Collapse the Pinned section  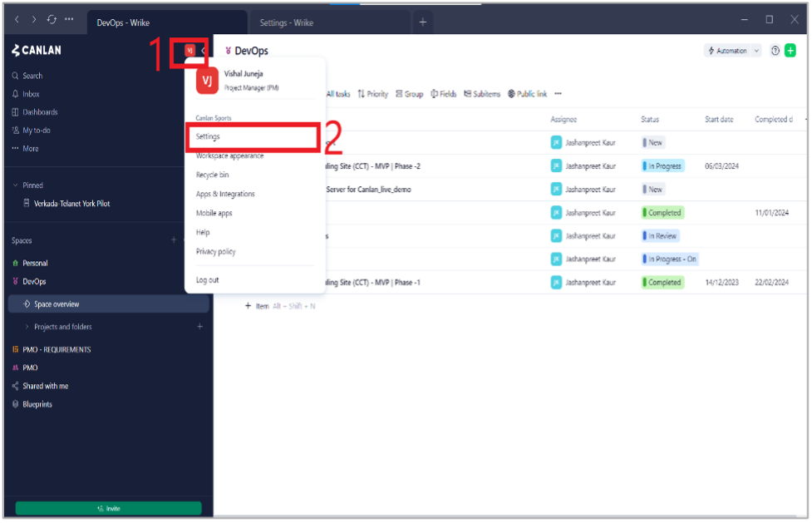point(15,185)
